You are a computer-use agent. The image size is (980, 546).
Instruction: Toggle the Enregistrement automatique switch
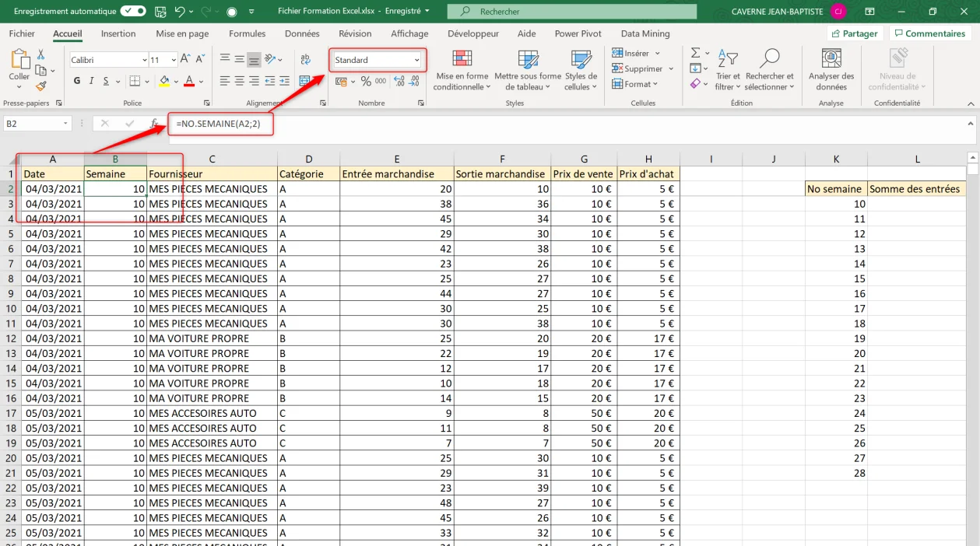pyautogui.click(x=133, y=12)
